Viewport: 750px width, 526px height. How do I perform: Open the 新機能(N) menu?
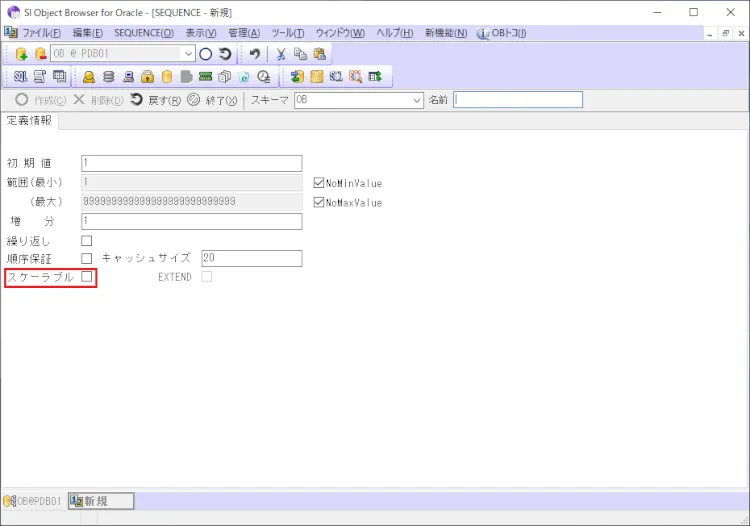pyautogui.click(x=446, y=33)
